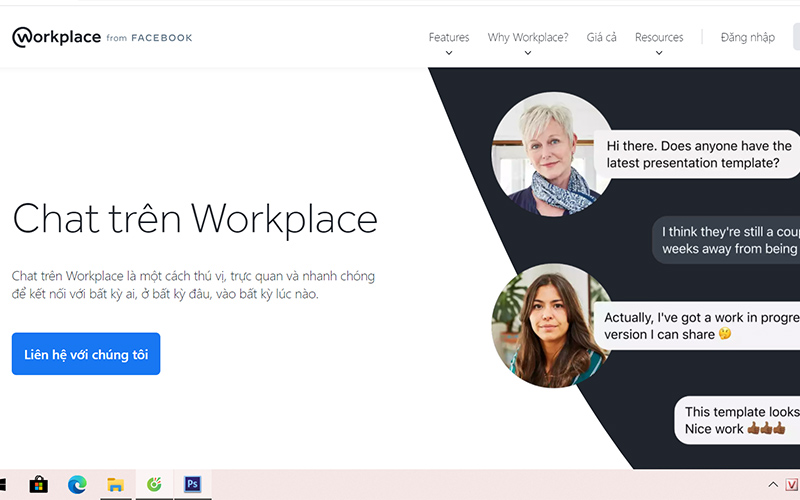Click the 'Actually, I've got a work' chat bubble
This screenshot has height=500, width=800.
pos(697,326)
